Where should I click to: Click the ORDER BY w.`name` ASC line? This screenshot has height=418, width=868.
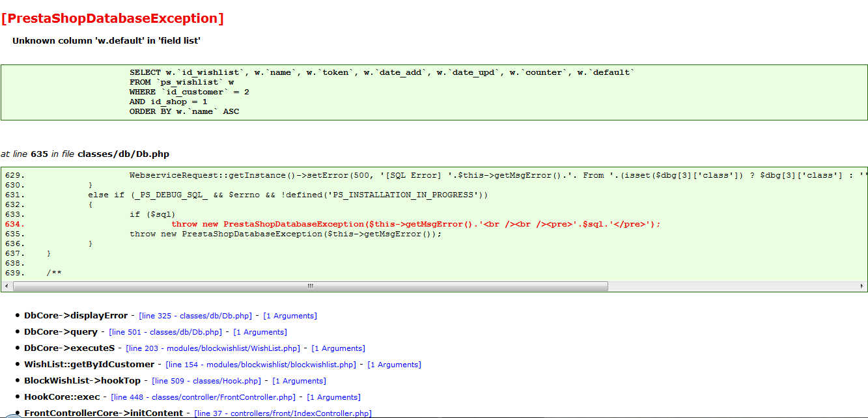184,111
